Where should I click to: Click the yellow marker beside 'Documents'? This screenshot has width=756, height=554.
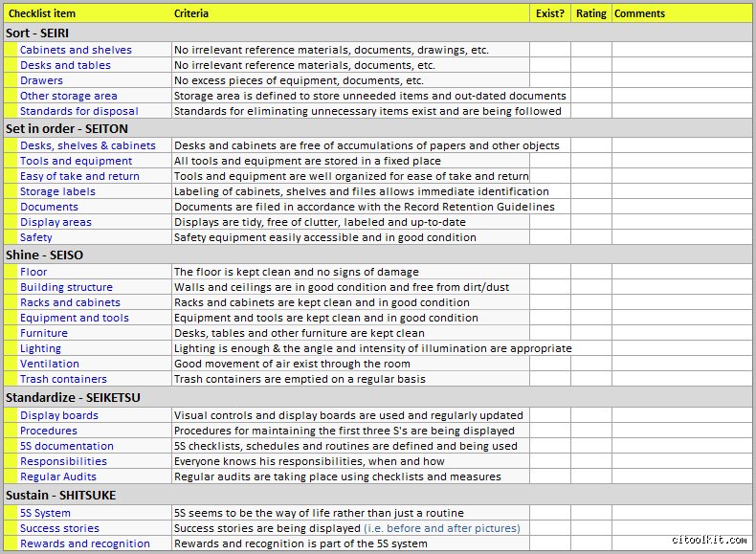tap(11, 207)
